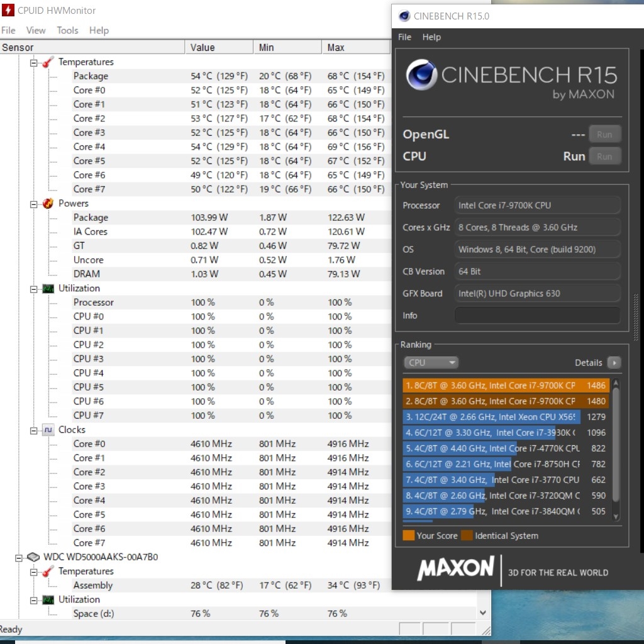Click the MAXON logo at bottom
The width and height of the screenshot is (644, 644).
(455, 569)
